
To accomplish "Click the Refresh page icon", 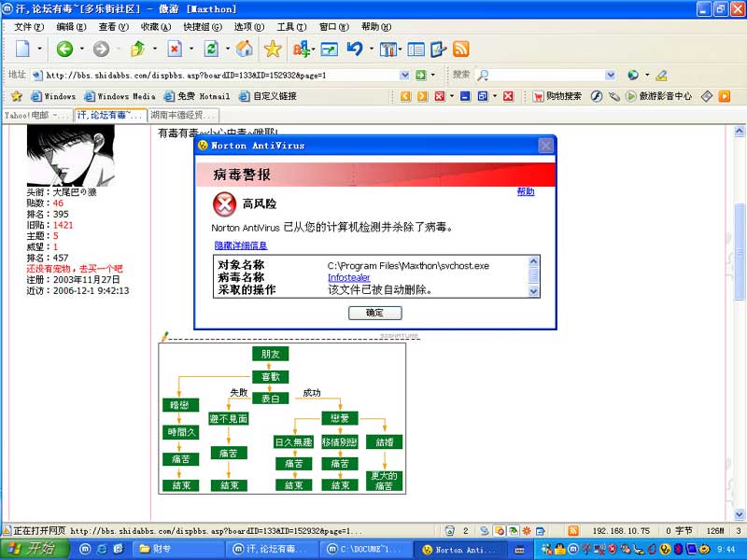I will 212,49.
